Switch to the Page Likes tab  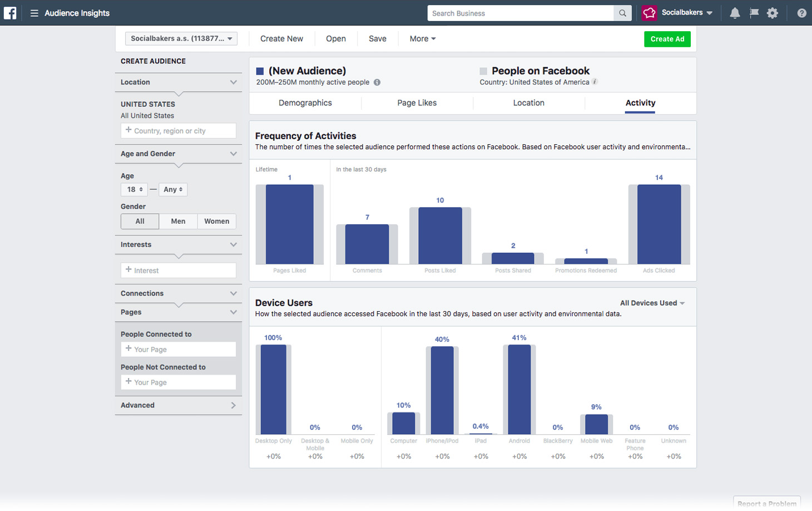coord(417,103)
